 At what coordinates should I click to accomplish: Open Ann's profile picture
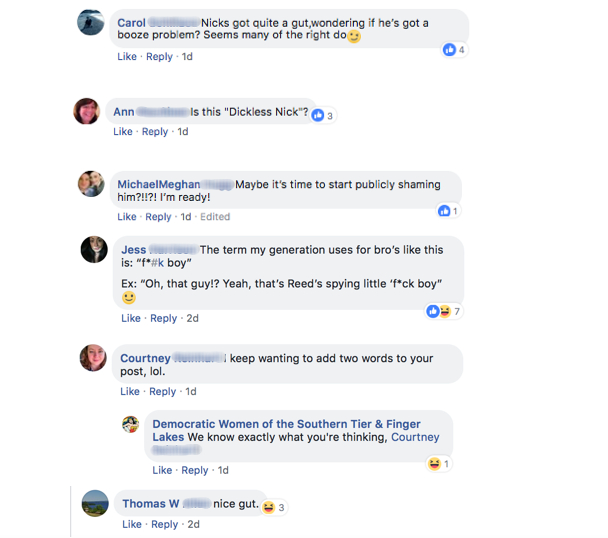pos(87,111)
